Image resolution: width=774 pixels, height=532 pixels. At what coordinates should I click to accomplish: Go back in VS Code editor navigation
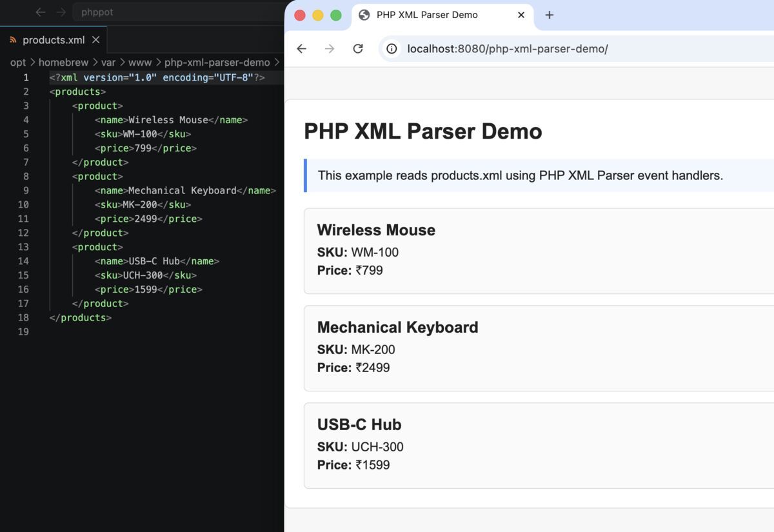[x=41, y=12]
